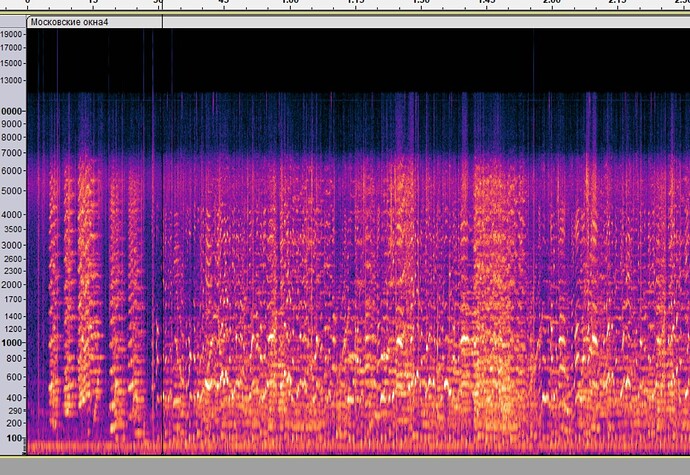Click the bold 1000 Hz label on the scale
The image size is (690, 475).
coord(12,343)
